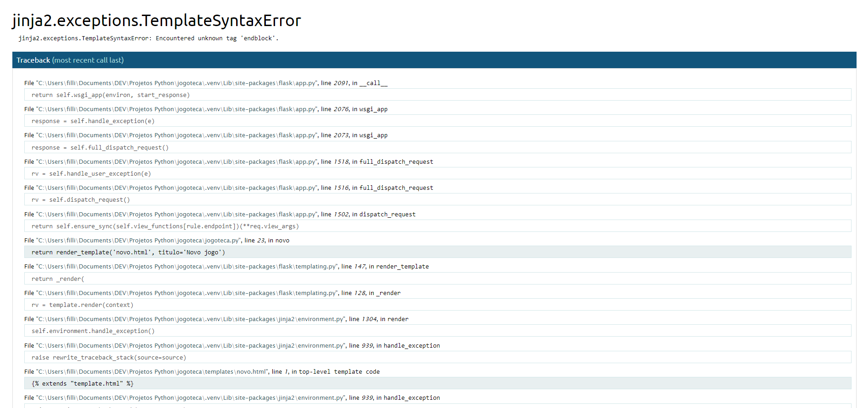Click the Traceback (most recent call last) header
The height and width of the screenshot is (408, 868).
(434, 60)
